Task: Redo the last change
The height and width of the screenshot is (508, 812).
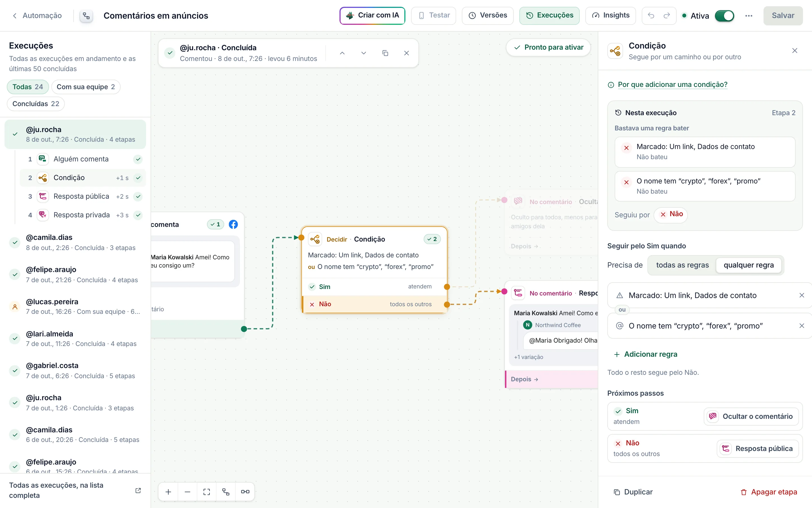Action: (667, 16)
